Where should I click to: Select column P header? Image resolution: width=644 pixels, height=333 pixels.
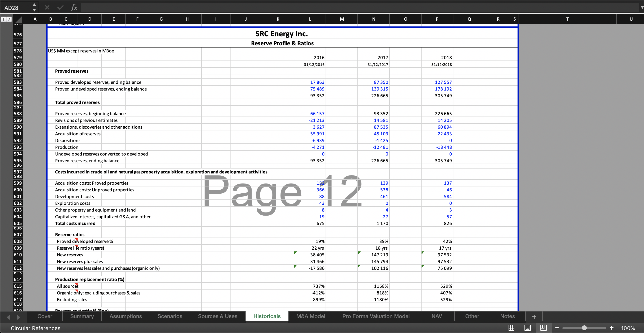click(x=437, y=19)
